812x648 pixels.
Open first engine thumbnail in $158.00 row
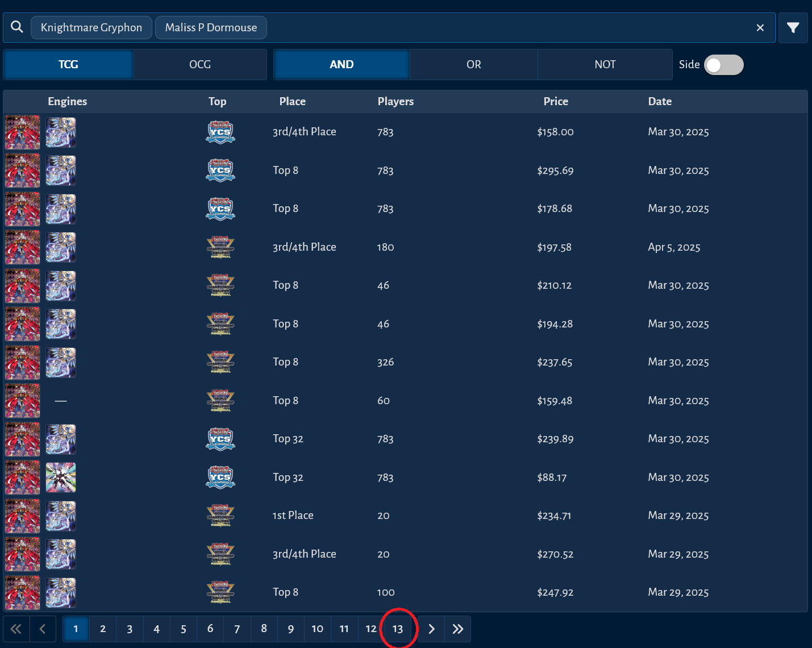pos(23,132)
